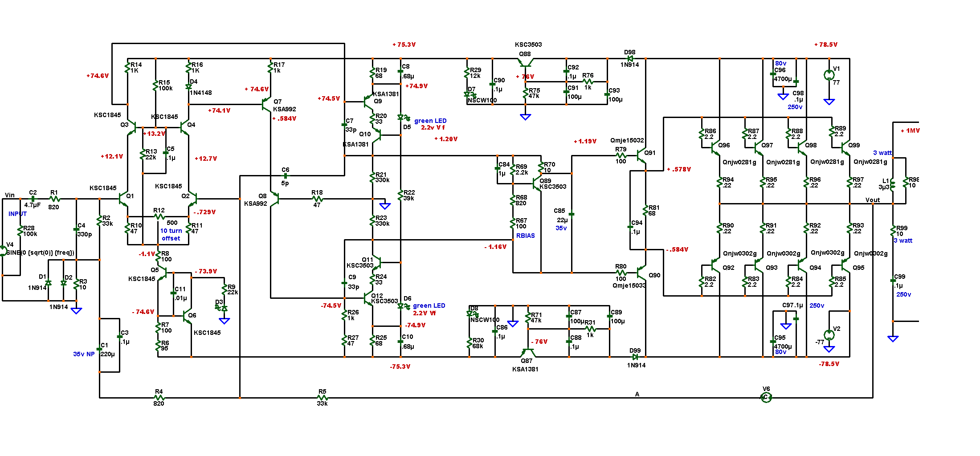Select the Q1 input transistor symbol
Screen dimensions: 980x456
point(123,199)
